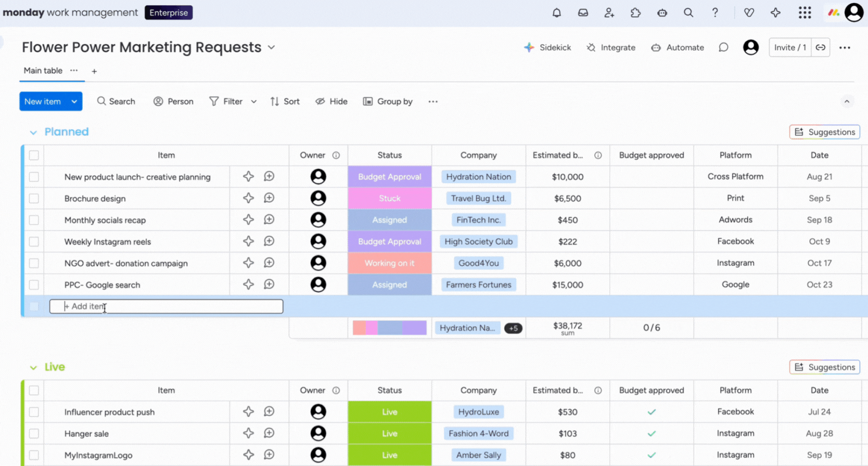
Task: Open the Group by menu
Action: tap(388, 101)
